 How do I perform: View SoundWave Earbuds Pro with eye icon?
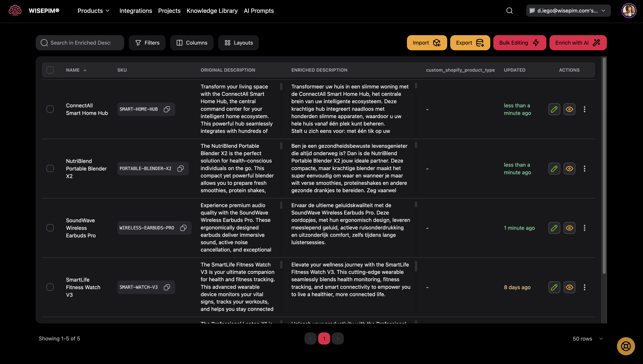(x=569, y=228)
